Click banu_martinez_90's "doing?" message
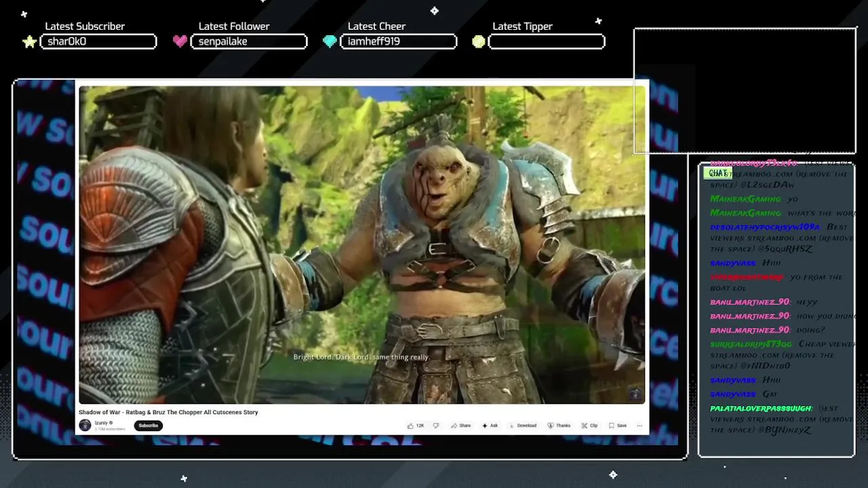868x488 pixels. (x=810, y=330)
